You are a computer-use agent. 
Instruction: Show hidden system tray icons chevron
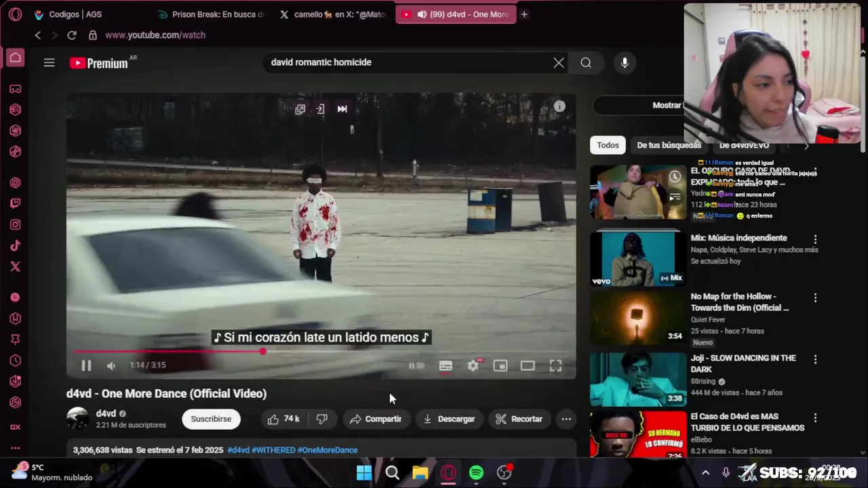pyautogui.click(x=705, y=472)
